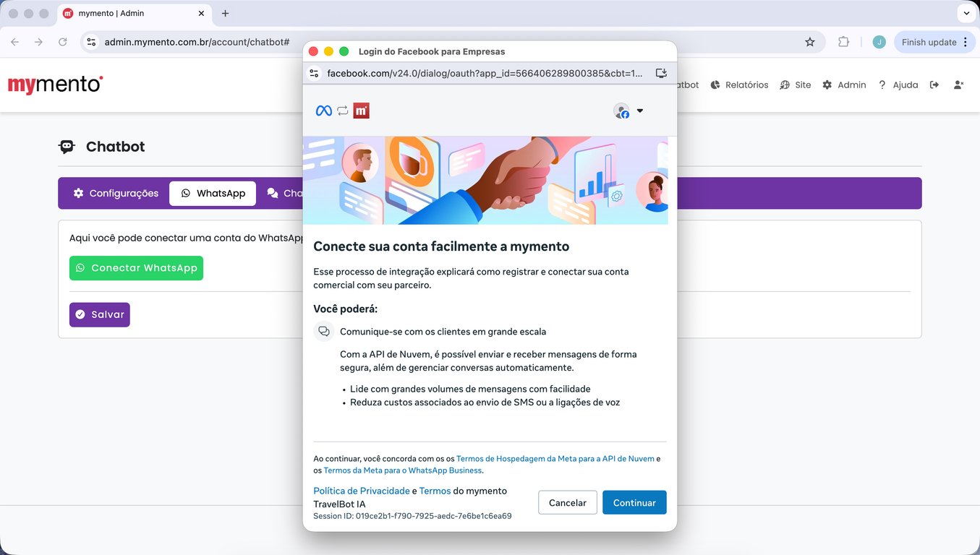Image resolution: width=980 pixels, height=555 pixels.
Task: Click the Facebook profile avatar in popup
Action: point(621,111)
